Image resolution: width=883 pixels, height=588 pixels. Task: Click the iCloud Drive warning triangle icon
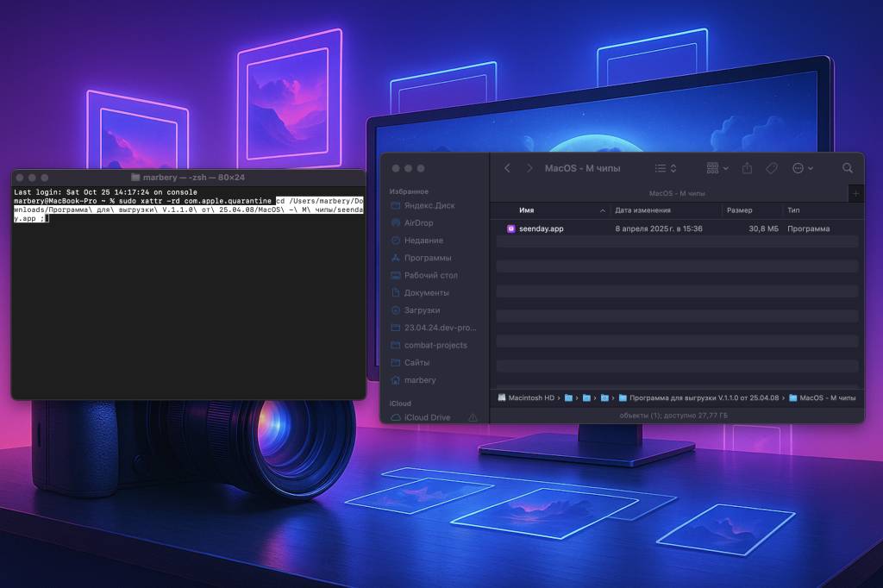click(x=473, y=417)
